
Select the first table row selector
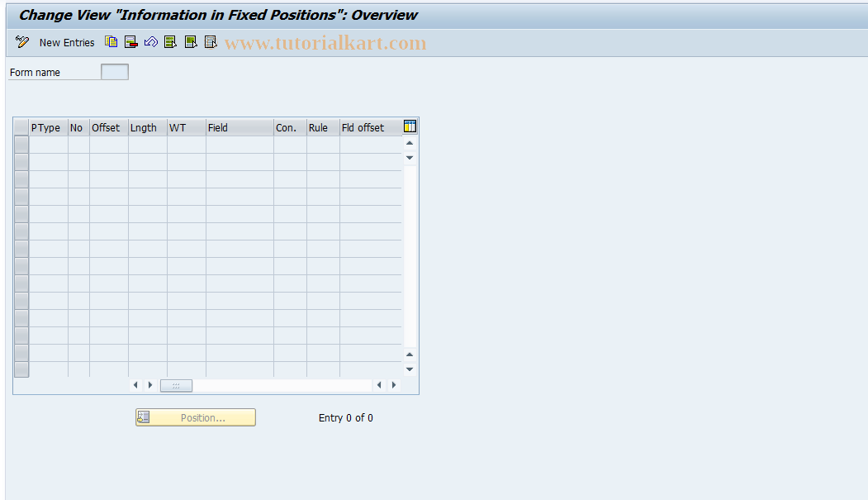click(21, 145)
